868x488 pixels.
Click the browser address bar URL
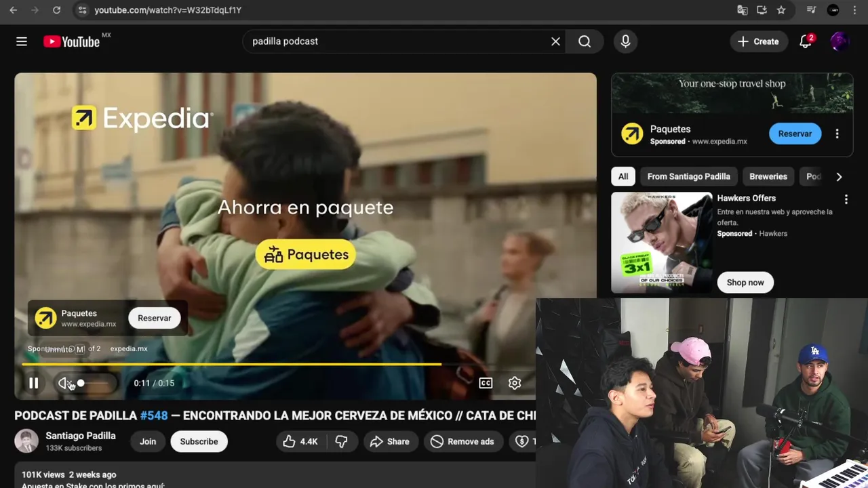click(167, 10)
